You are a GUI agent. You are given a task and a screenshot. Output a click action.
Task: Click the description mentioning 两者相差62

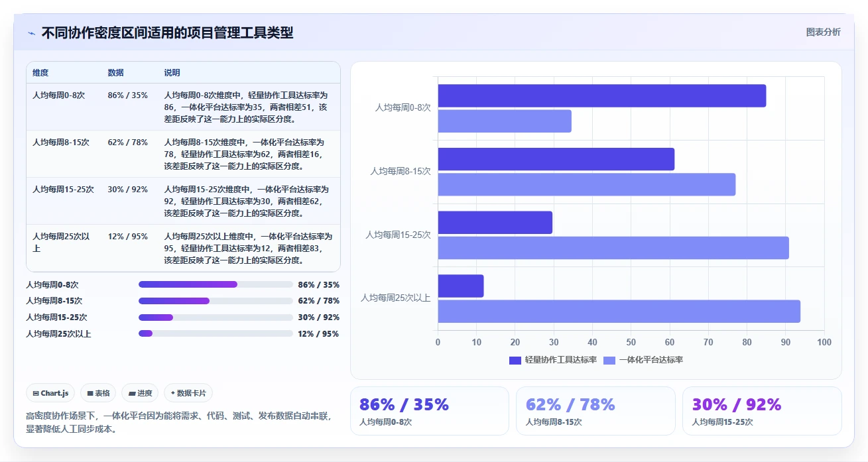click(247, 202)
